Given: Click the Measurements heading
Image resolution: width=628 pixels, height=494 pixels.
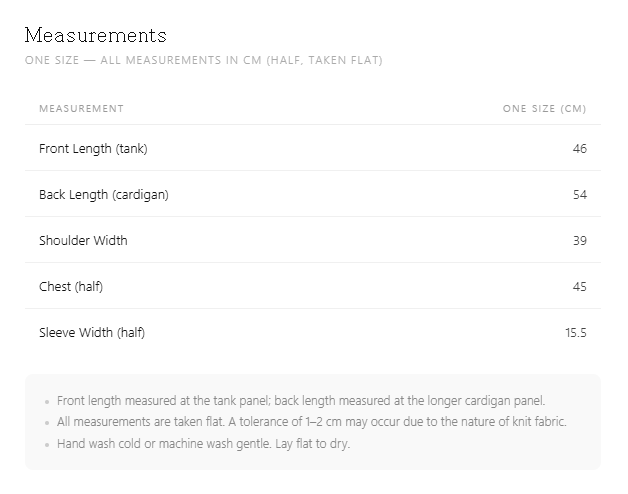Looking at the screenshot, I should pyautogui.click(x=96, y=35).
